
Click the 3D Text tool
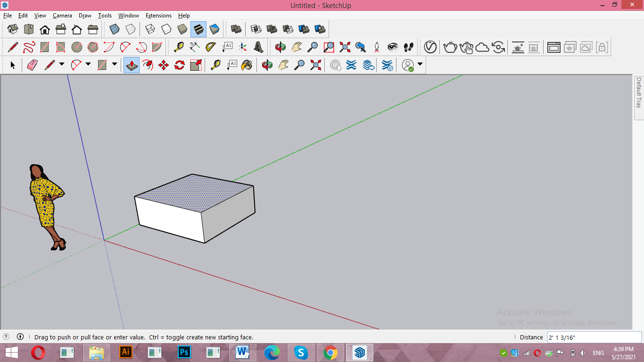pos(259,47)
